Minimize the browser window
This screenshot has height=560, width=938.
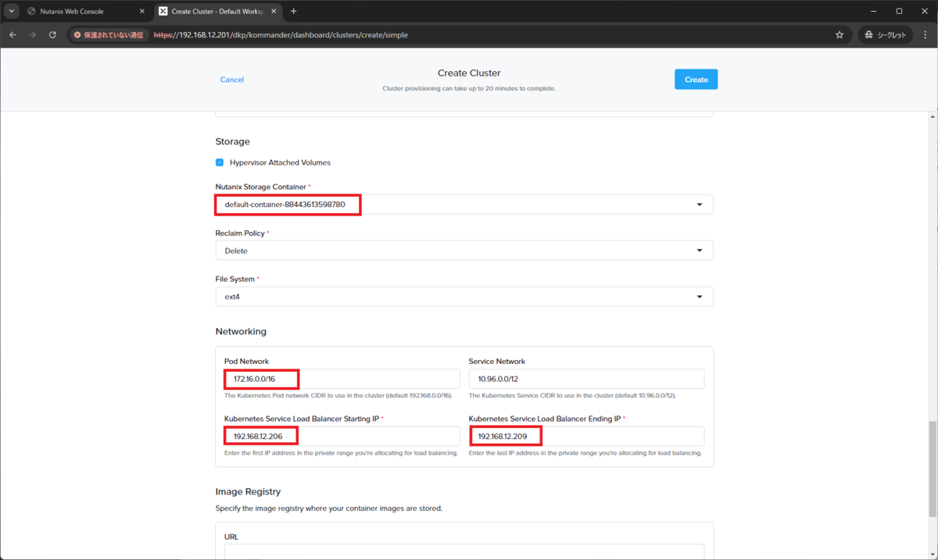pyautogui.click(x=874, y=11)
